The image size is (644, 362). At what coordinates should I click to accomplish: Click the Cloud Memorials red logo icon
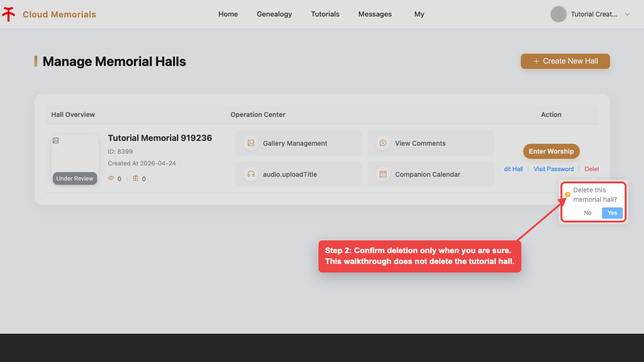coord(8,14)
